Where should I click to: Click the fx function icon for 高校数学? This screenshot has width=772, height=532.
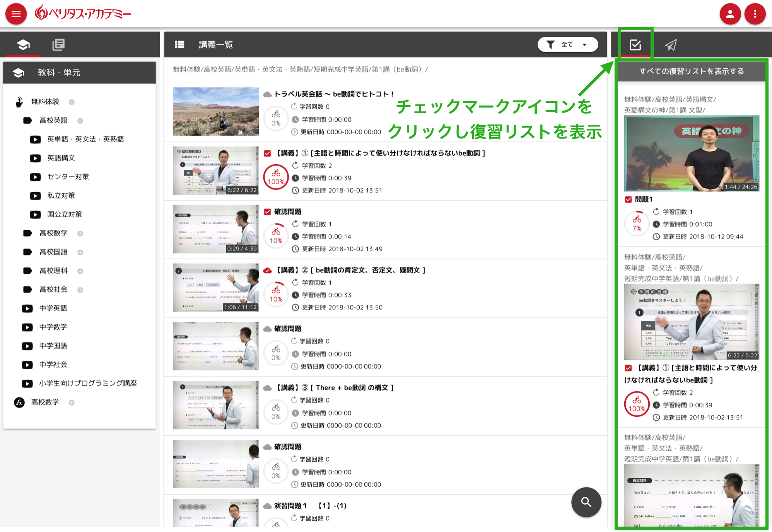(x=19, y=402)
